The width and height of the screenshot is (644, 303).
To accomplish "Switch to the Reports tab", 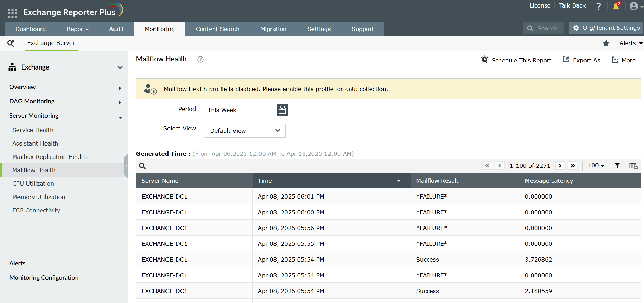I will 78,29.
